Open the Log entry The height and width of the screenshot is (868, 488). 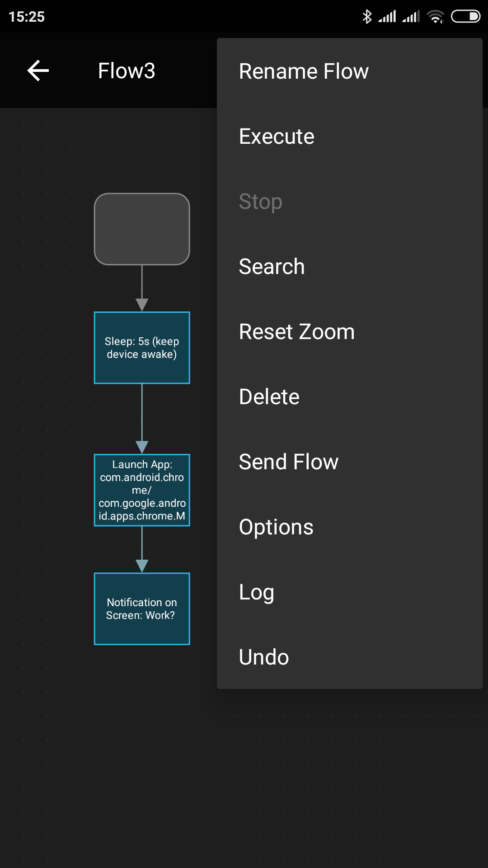pyautogui.click(x=257, y=592)
